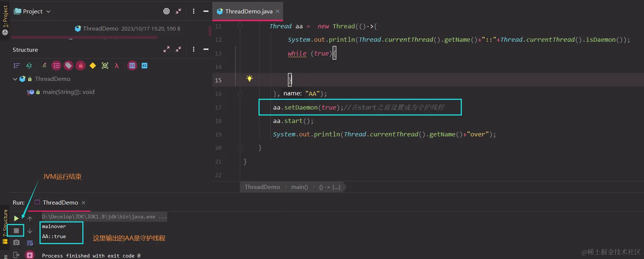Rerun ThreadDemo with green play button

coord(16,218)
